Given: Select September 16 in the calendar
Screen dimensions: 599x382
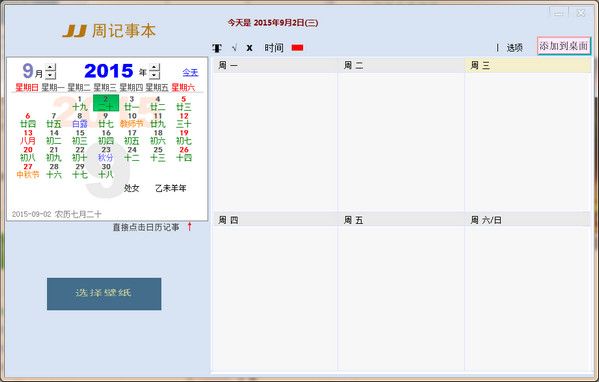Looking at the screenshot, I should click(x=106, y=137).
